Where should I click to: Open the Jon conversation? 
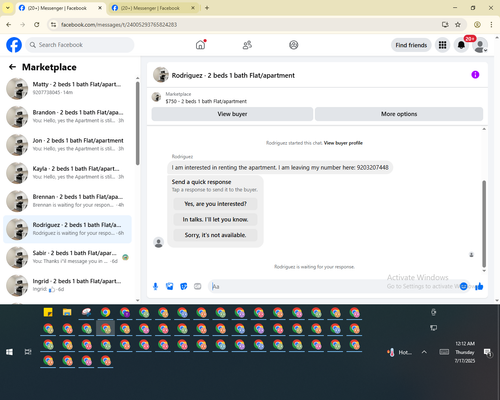(x=67, y=144)
